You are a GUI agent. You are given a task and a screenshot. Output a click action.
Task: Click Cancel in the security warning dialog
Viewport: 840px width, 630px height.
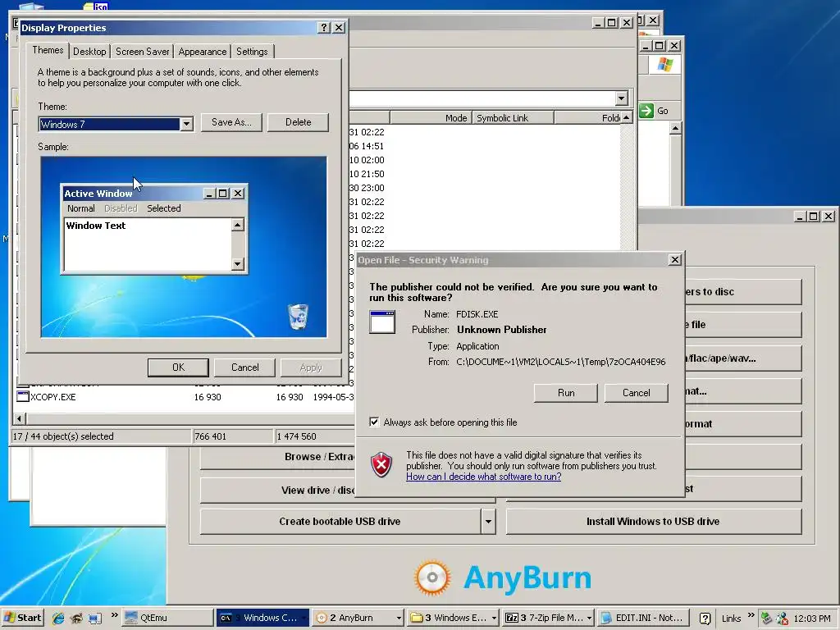point(636,393)
